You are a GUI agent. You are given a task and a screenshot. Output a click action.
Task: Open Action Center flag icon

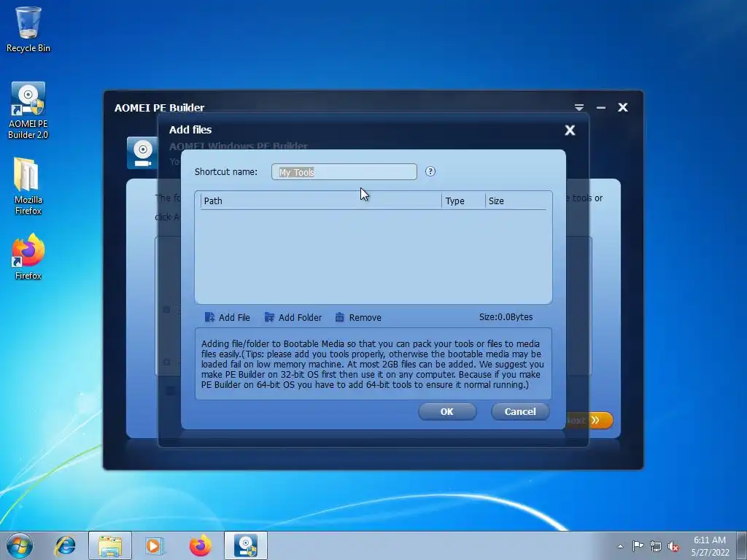(638, 546)
